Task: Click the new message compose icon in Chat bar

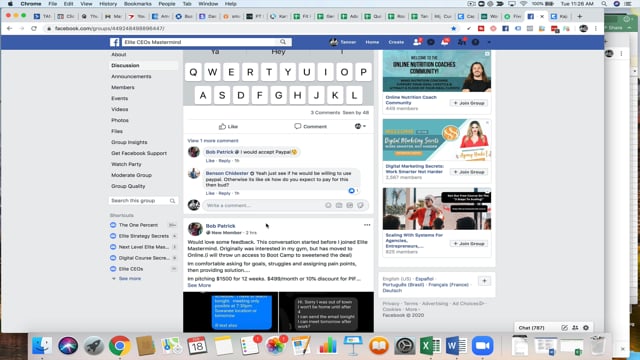Action: coord(564,328)
